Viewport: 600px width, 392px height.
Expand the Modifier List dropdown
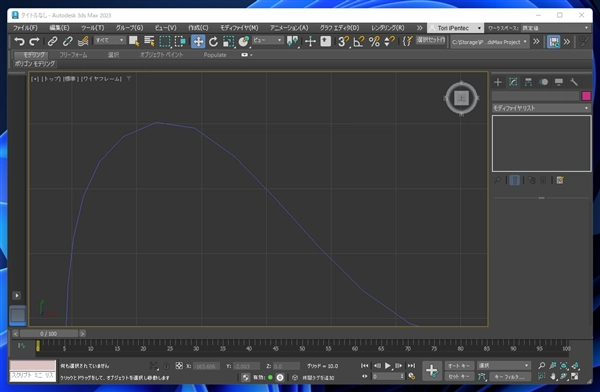point(541,108)
